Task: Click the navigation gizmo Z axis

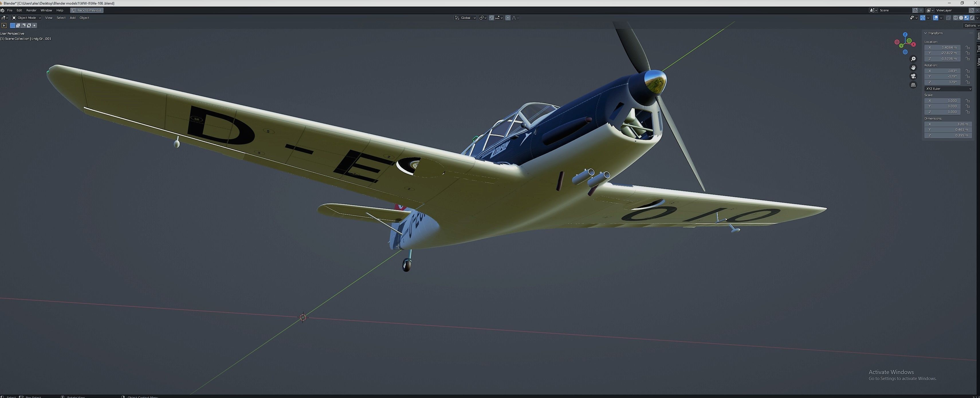Action: click(905, 35)
